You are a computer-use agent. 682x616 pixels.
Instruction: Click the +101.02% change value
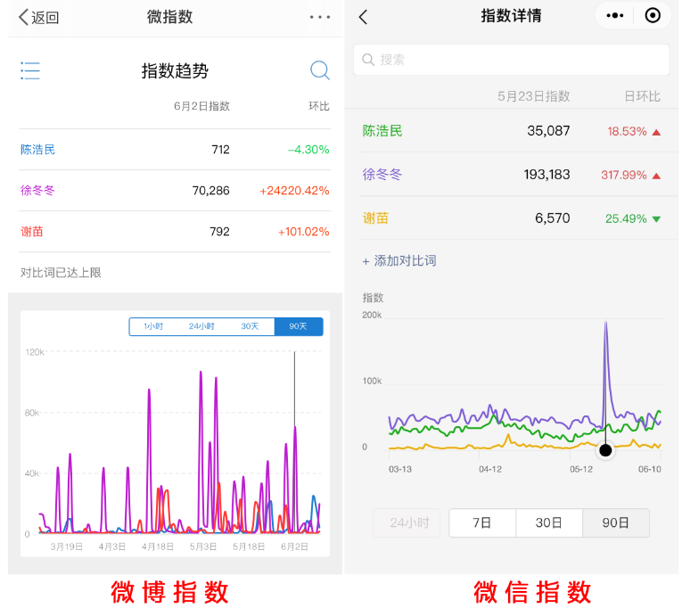pos(304,232)
